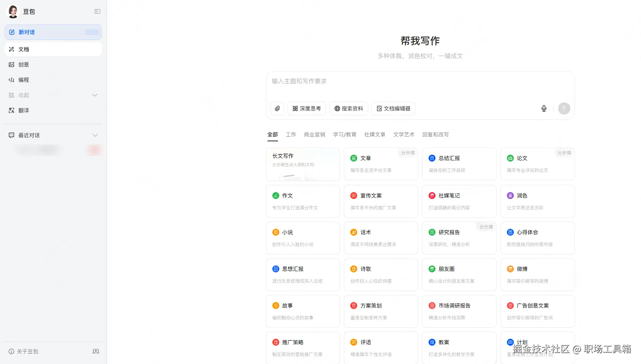Image resolution: width=641 pixels, height=364 pixels.
Task: Open 创意 in the sidebar
Action: (x=53, y=65)
